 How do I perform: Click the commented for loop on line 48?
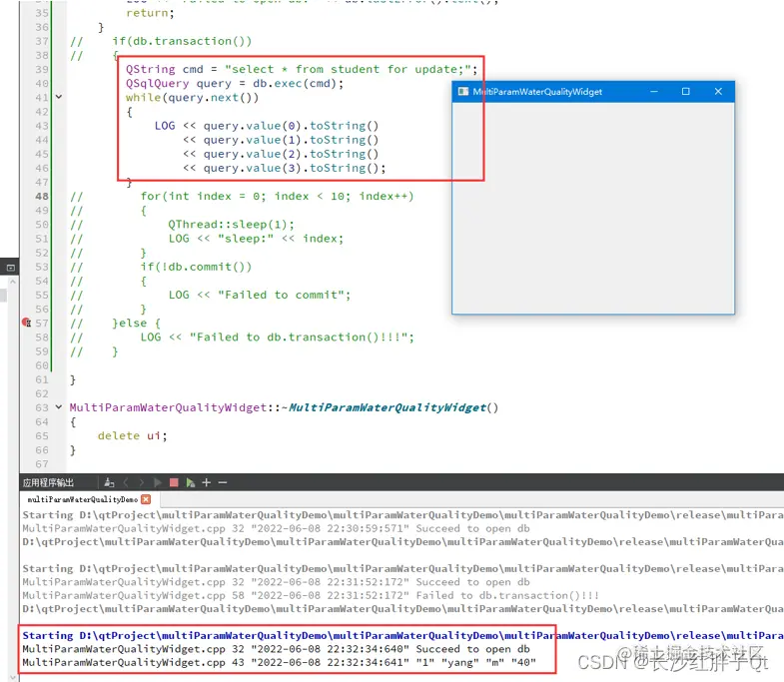[x=277, y=197]
